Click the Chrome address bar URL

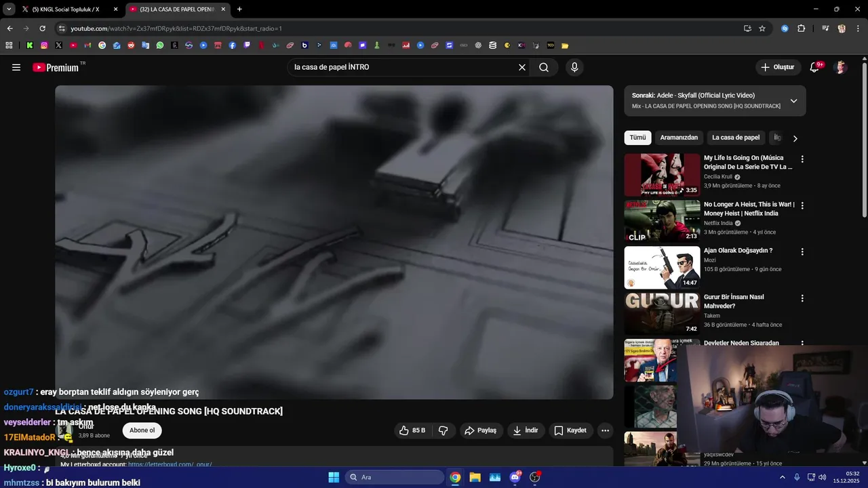[x=176, y=28]
